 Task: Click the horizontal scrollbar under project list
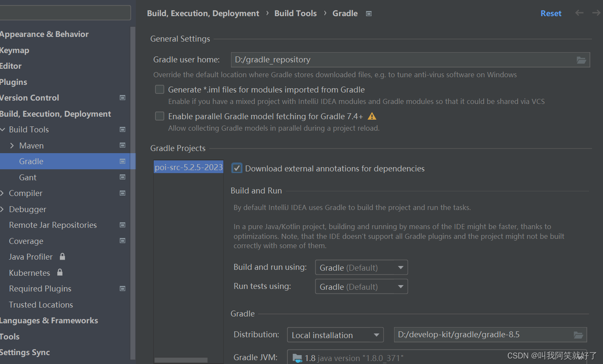coord(181,360)
